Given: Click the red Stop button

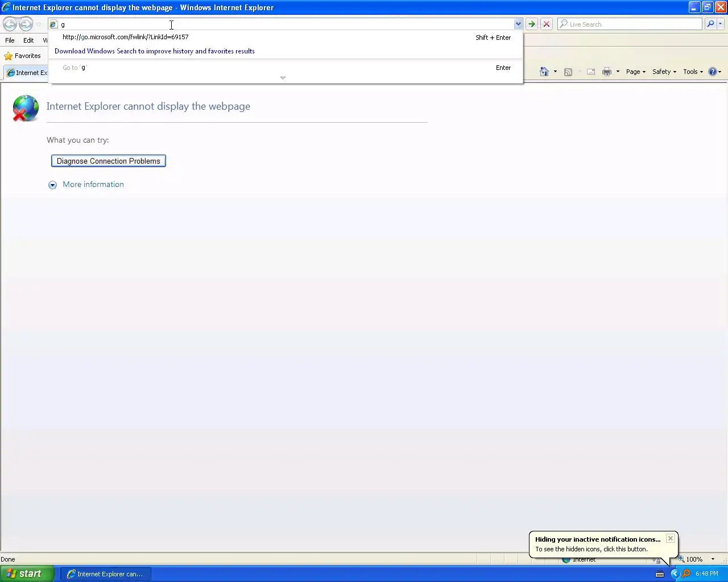Looking at the screenshot, I should click(x=547, y=24).
